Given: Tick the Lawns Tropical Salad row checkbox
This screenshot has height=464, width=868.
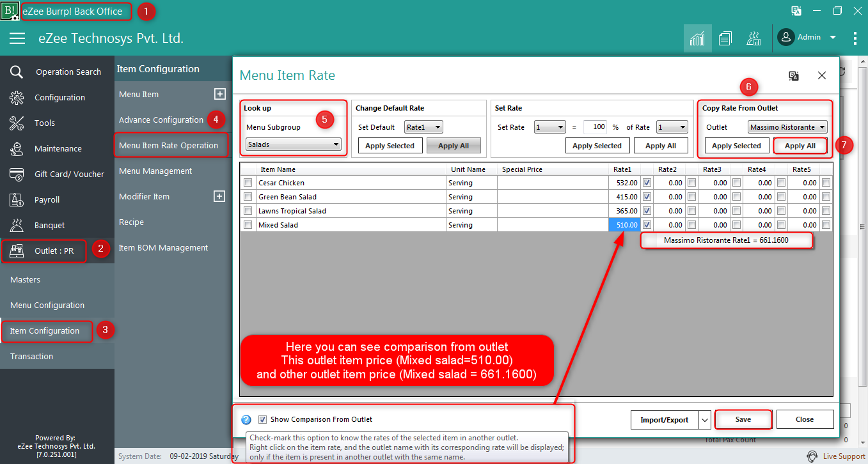Looking at the screenshot, I should 248,211.
